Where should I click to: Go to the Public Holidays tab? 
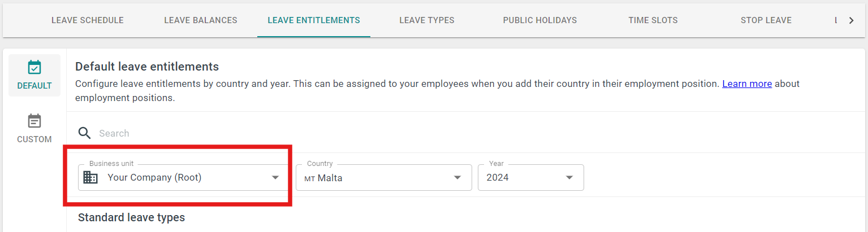(x=540, y=20)
